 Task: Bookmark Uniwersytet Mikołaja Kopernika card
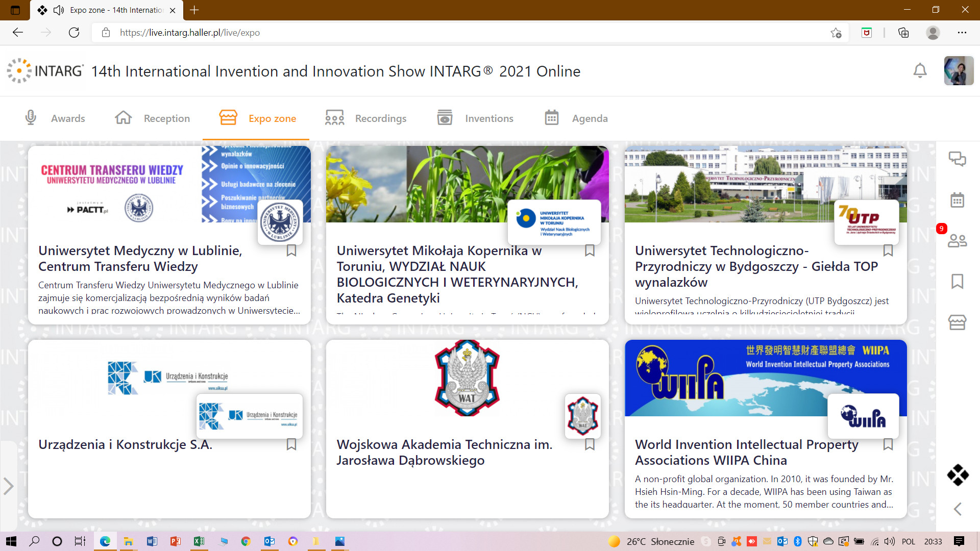590,251
